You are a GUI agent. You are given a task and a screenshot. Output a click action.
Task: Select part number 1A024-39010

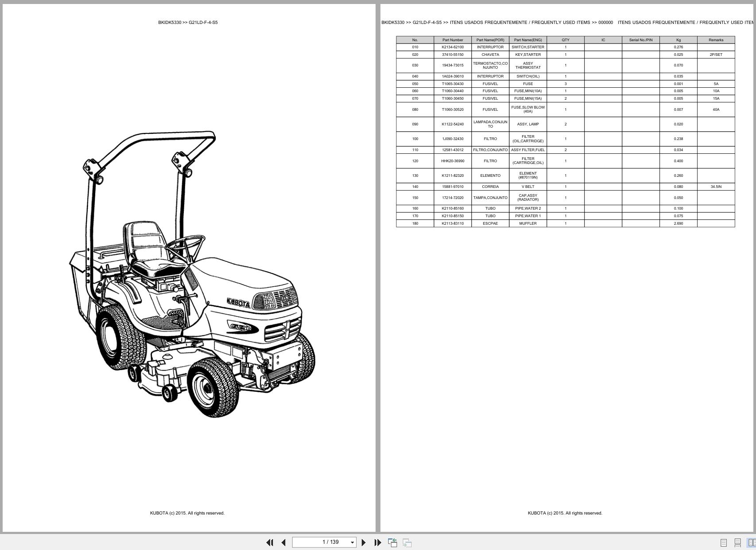(453, 76)
